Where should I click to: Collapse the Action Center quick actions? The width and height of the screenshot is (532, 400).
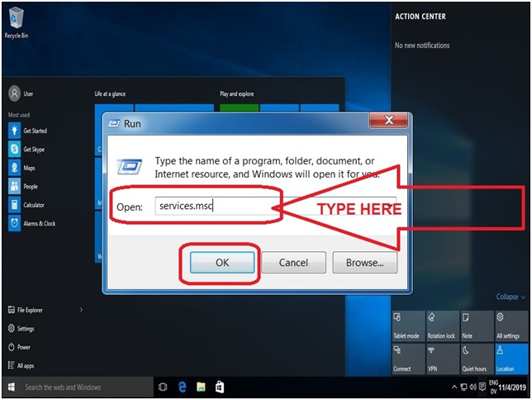click(x=511, y=297)
